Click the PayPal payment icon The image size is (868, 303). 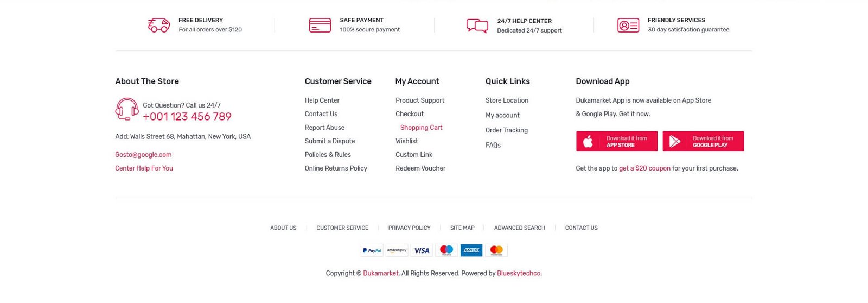pos(372,250)
